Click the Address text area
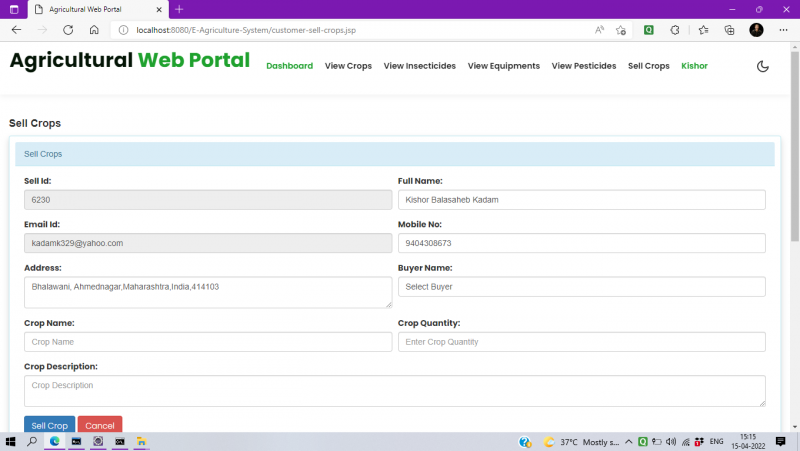800x451 pixels. tap(208, 292)
